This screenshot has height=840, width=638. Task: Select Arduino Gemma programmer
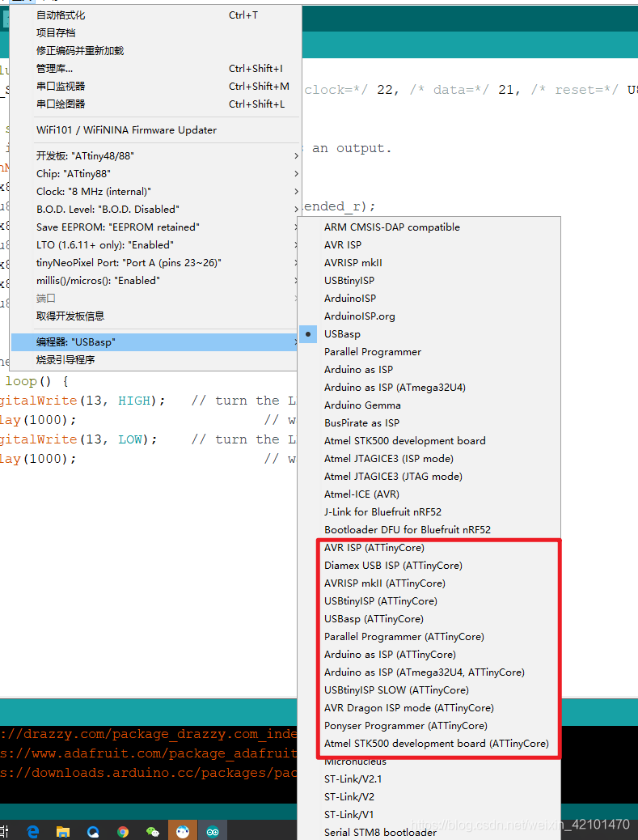[x=430, y=405]
